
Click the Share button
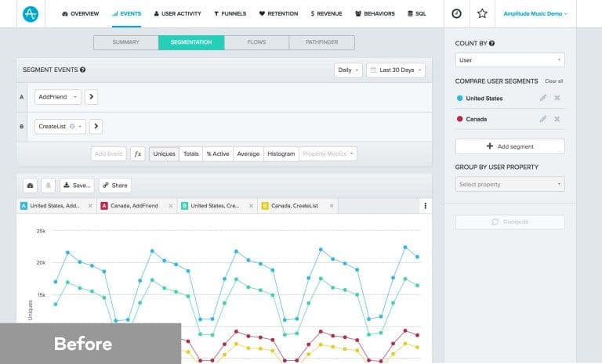point(115,186)
